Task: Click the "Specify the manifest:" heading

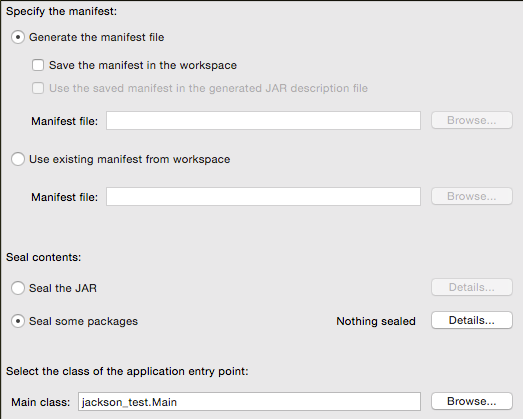Action: pos(62,11)
